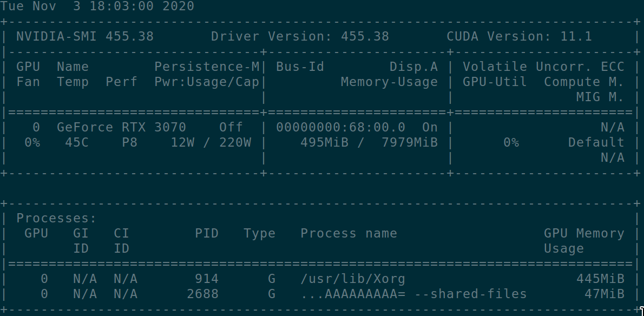Image resolution: width=644 pixels, height=316 pixels.
Task: Click the Bus-Id value 00000000:68:00.0
Action: coord(340,127)
